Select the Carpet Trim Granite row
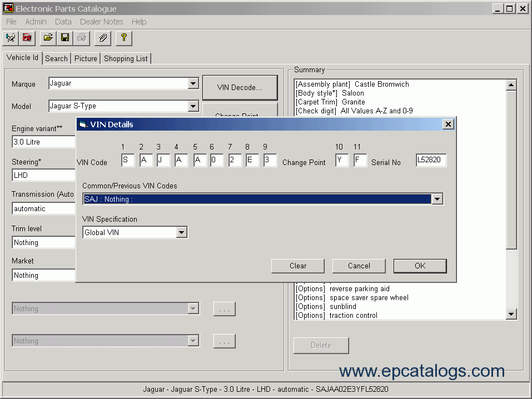Viewport: 532px width, 399px height. coord(330,102)
